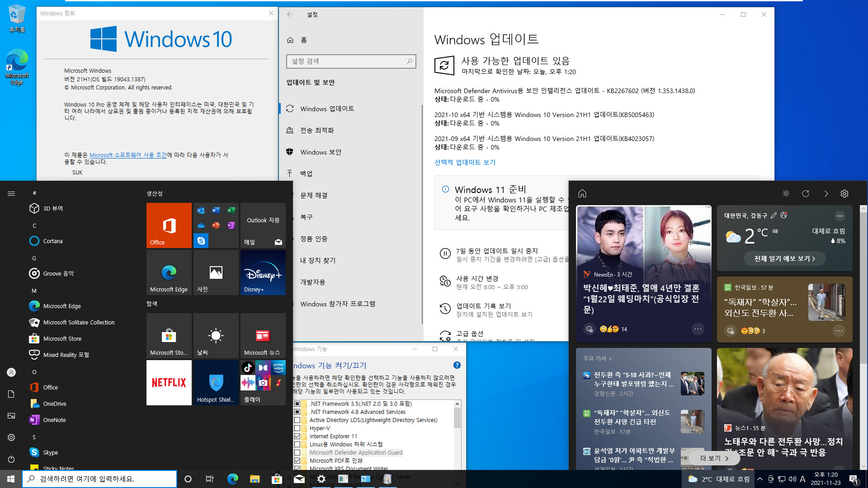This screenshot has height=488, width=868.
Task: Open the Microsoft 뉴스 tile
Action: [x=263, y=335]
